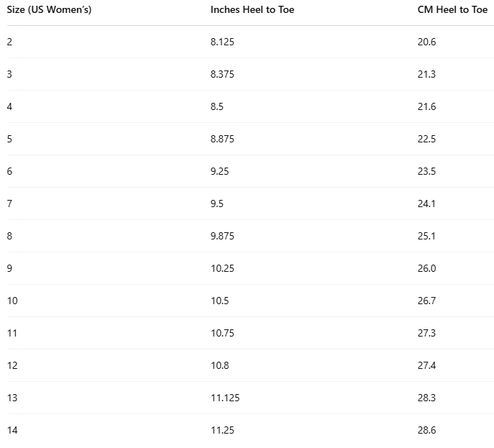Select the 8.125 inches cell
This screenshot has height=448, width=494.
[x=222, y=42]
